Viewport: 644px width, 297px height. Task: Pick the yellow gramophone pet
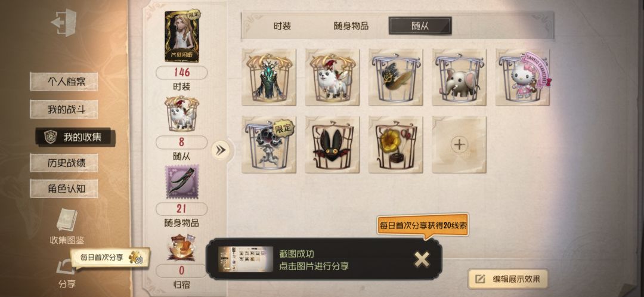(x=395, y=144)
